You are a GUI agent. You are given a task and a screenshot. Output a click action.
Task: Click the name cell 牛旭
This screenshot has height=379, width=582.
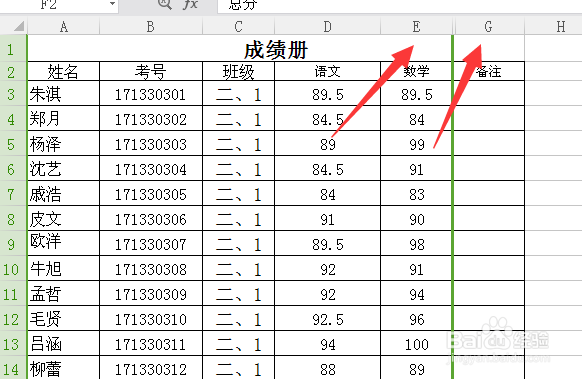click(63, 269)
